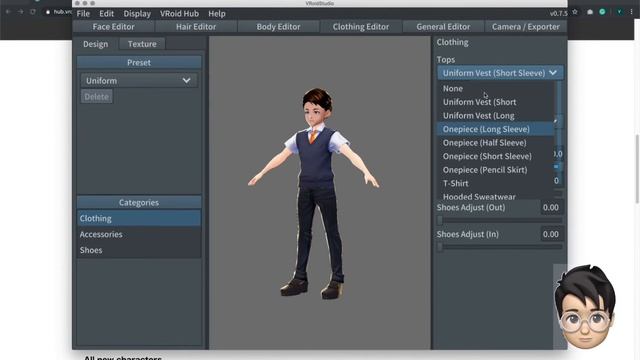Click the site lock icon in the address bar
Screen dimensions: 640x360
[x=48, y=12]
